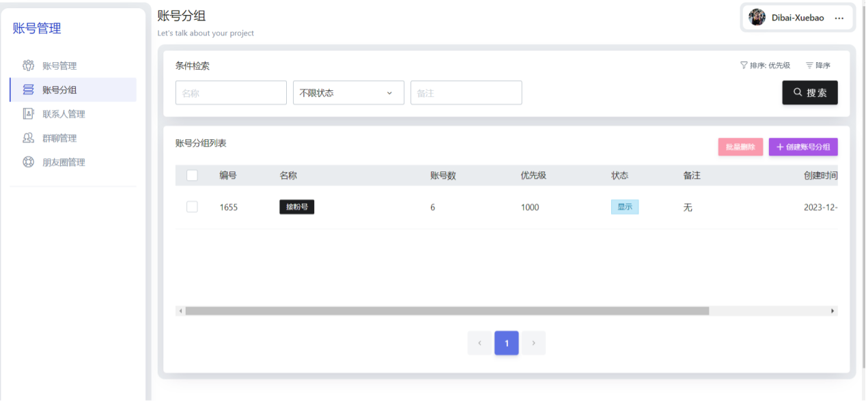Click the 批量删除 button
Screen dimensions: 868x402
[740, 147]
